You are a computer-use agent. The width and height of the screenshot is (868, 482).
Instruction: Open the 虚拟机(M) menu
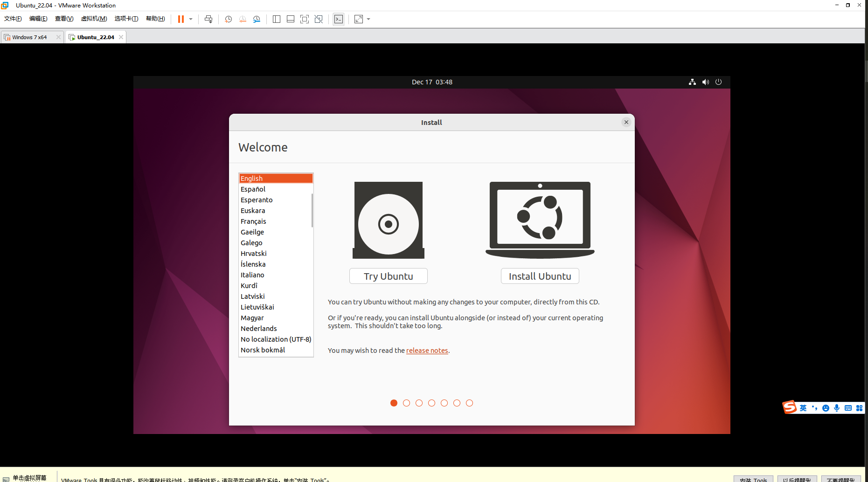pos(94,19)
